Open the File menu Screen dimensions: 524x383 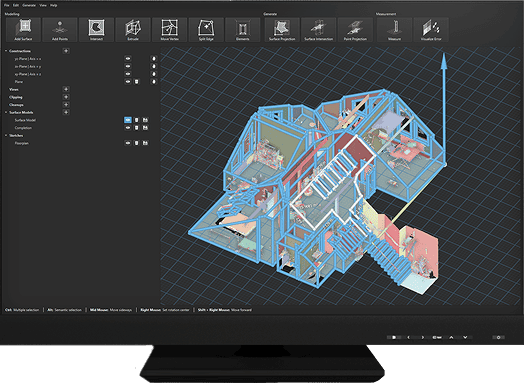pyautogui.click(x=7, y=5)
